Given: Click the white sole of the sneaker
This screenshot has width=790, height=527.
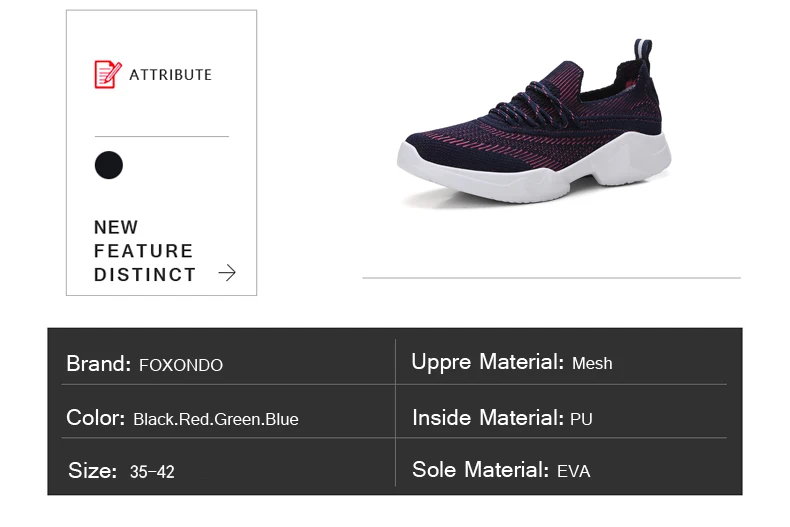Looking at the screenshot, I should click(534, 169).
